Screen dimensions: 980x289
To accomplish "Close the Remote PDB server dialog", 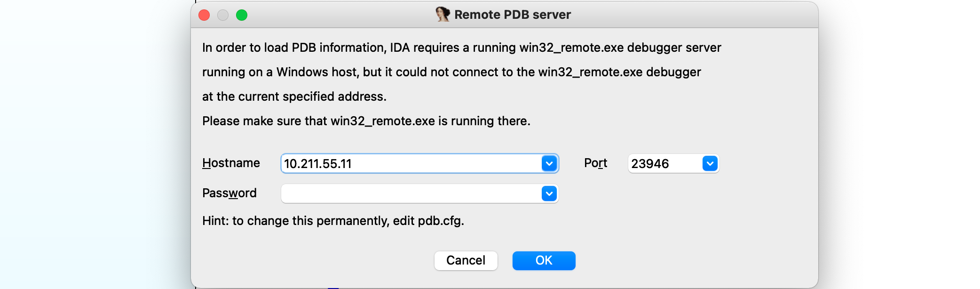I will [204, 15].
